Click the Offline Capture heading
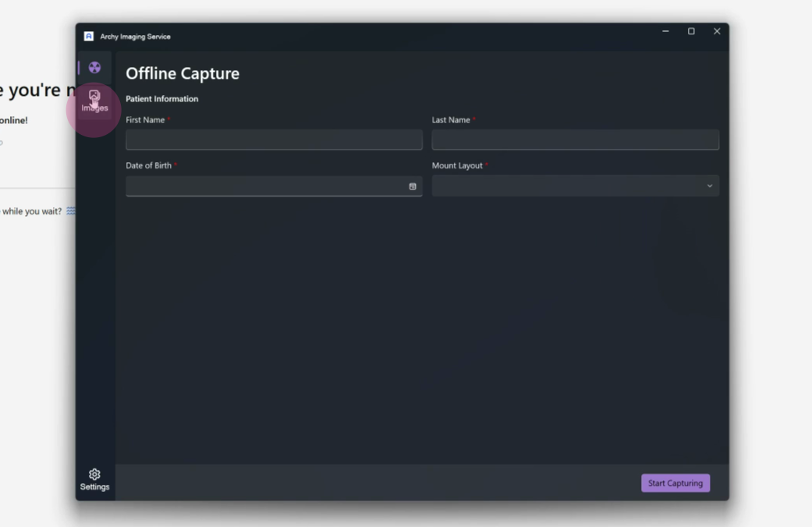 click(x=183, y=73)
